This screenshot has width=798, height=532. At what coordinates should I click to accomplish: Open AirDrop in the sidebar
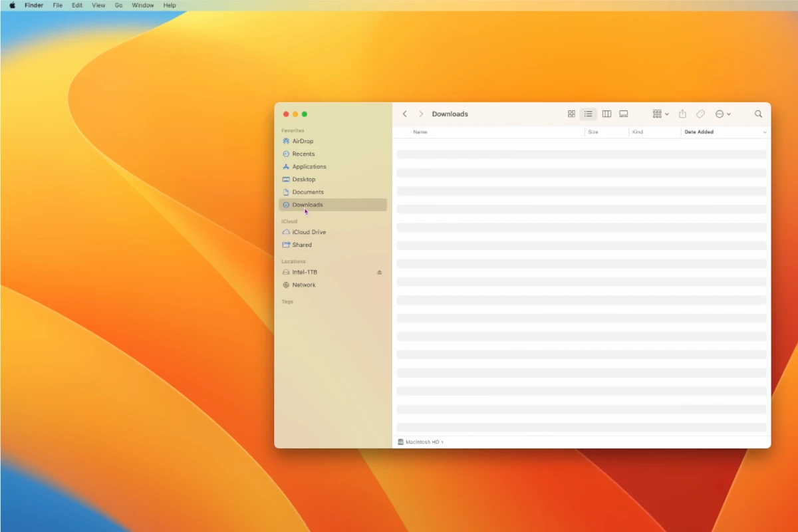point(303,142)
